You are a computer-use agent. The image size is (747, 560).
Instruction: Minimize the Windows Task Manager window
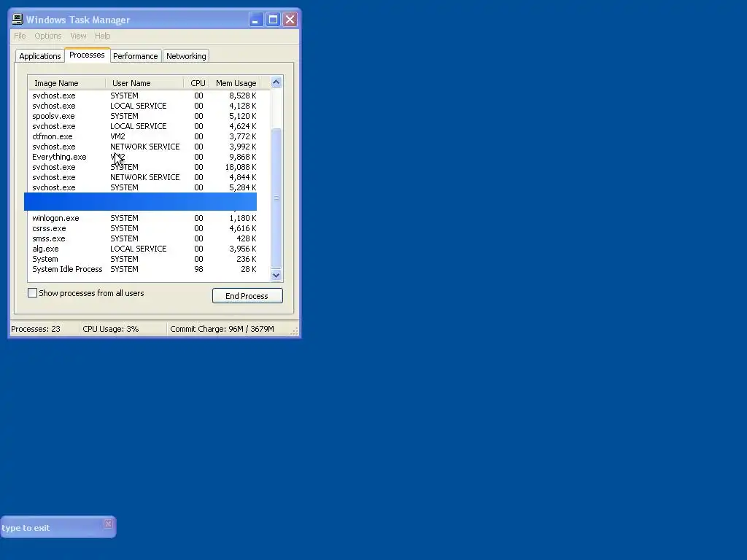pyautogui.click(x=256, y=20)
